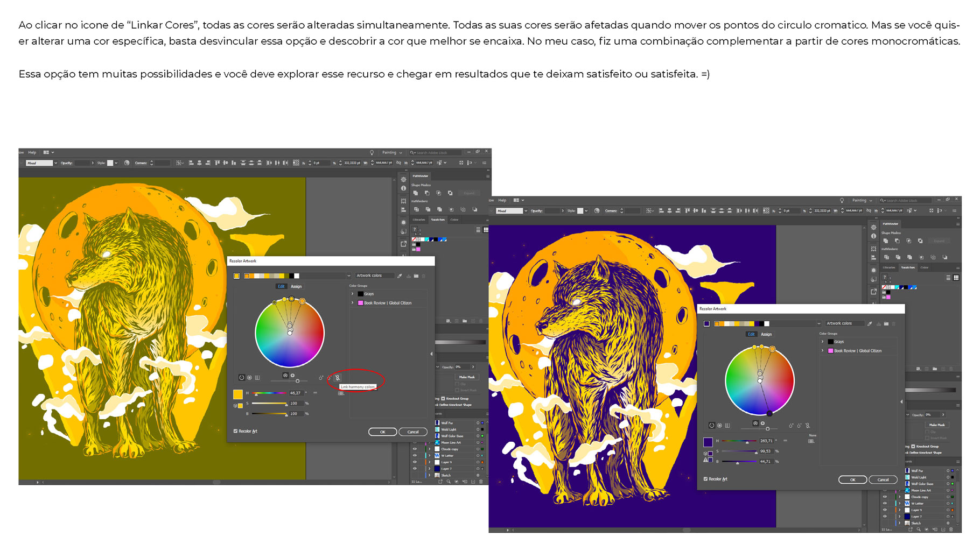Show segmented color wheel in yellow-artwork dialog
Image resolution: width=980 pixels, height=551 pixels.
(x=249, y=377)
